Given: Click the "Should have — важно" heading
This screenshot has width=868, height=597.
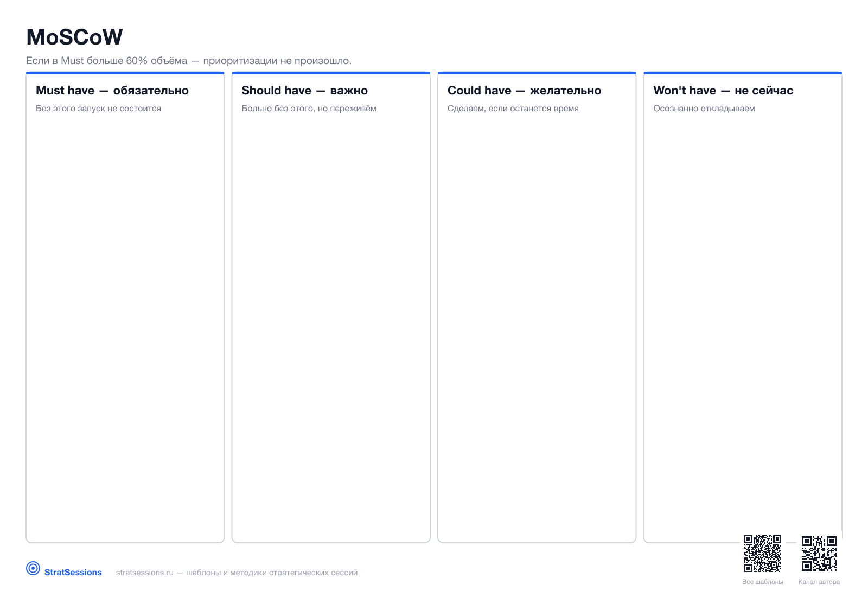Looking at the screenshot, I should coord(305,91).
